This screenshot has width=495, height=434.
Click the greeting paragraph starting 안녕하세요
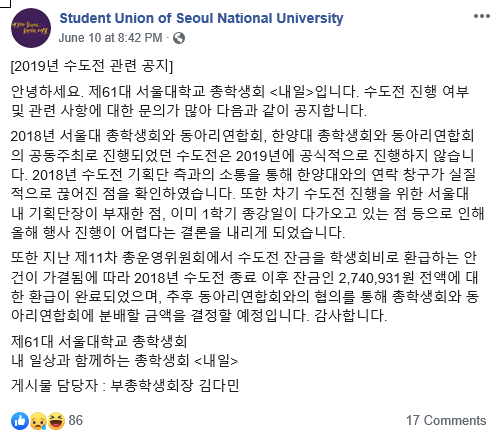click(x=240, y=101)
